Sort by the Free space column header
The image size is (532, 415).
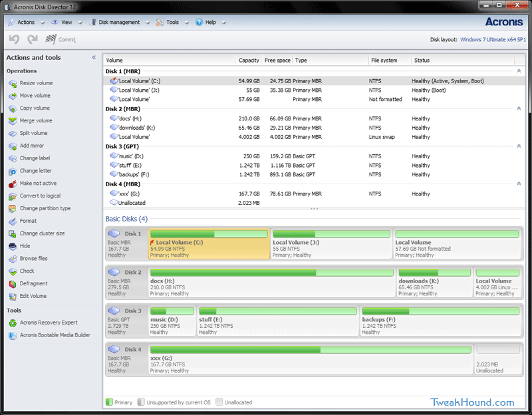[x=277, y=61]
